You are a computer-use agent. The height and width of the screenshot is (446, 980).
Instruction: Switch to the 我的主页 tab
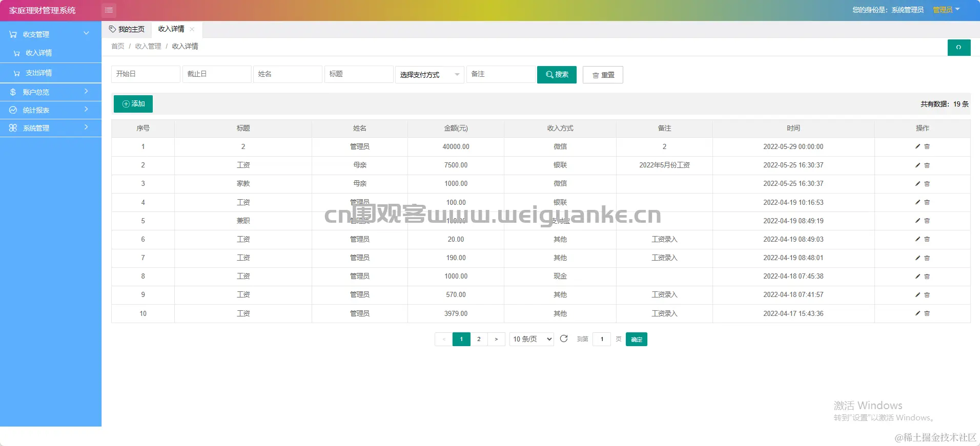tap(127, 29)
